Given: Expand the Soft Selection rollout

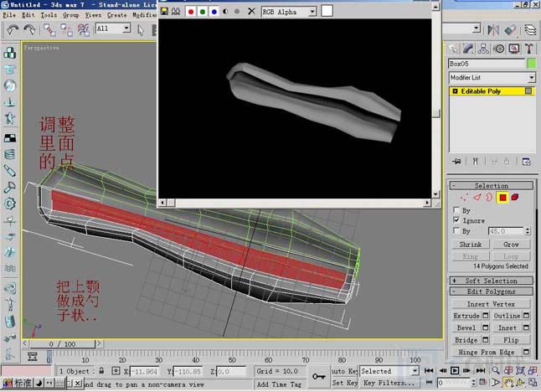Looking at the screenshot, I should [491, 281].
